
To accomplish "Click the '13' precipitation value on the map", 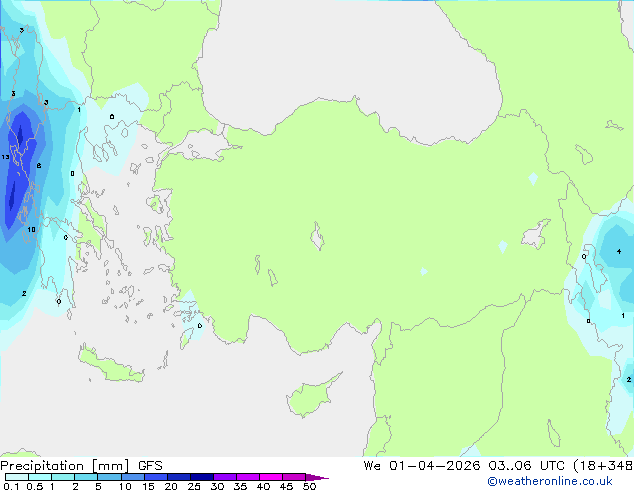I will (x=5, y=157).
